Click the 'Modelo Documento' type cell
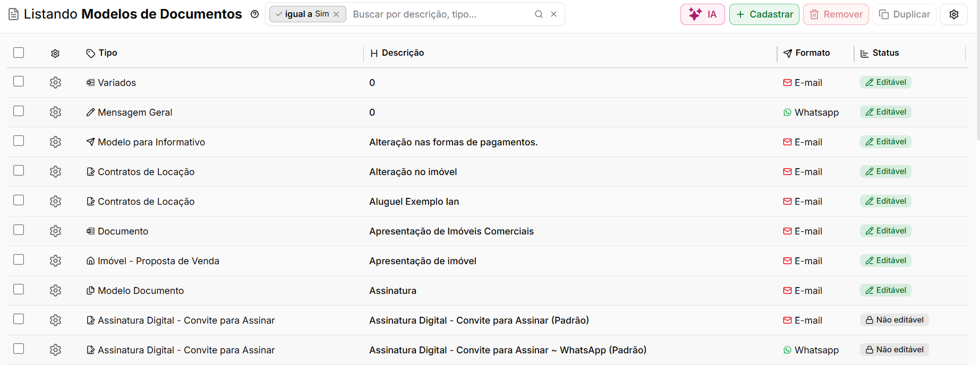 (x=135, y=291)
